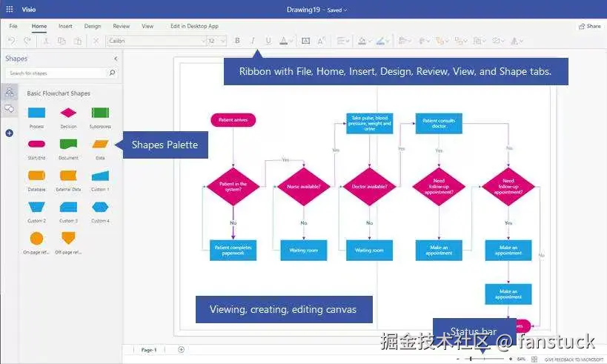The image size is (607, 364).
Task: Pick the Custom 1 shape
Action: coord(100,176)
